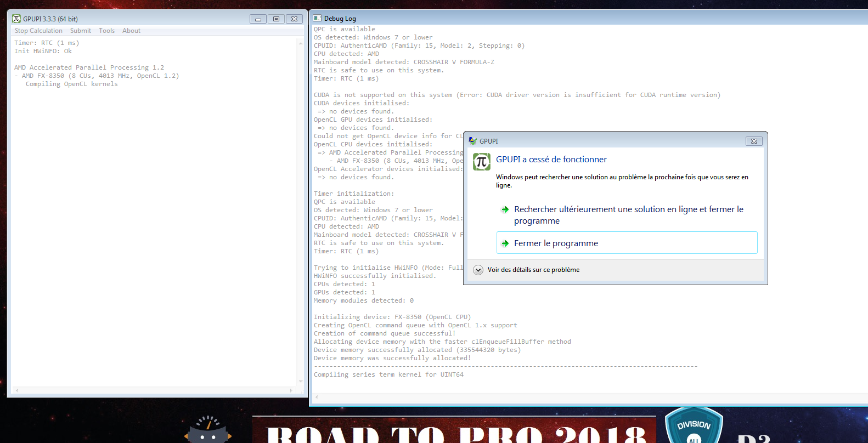Screen dimensions: 868x443
Task: Click the GPUPI 3.3.3 (64 bit) title text
Action: [x=50, y=19]
